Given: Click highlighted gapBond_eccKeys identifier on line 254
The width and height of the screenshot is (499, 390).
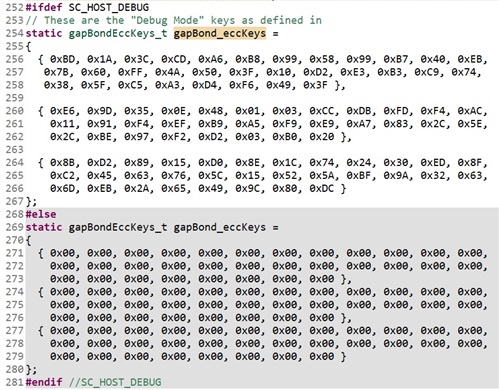Looking at the screenshot, I should pyautogui.click(x=220, y=33).
